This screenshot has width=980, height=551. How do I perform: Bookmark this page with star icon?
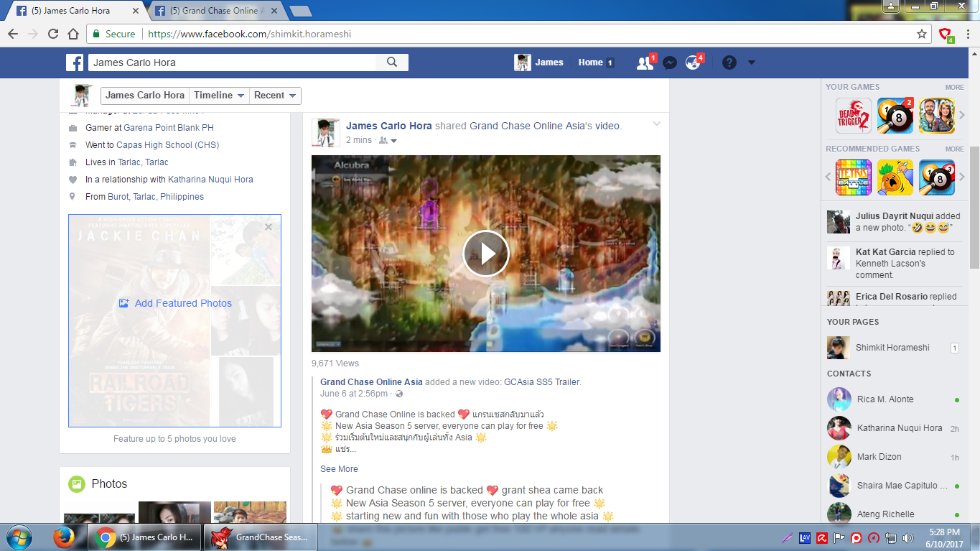coord(922,34)
